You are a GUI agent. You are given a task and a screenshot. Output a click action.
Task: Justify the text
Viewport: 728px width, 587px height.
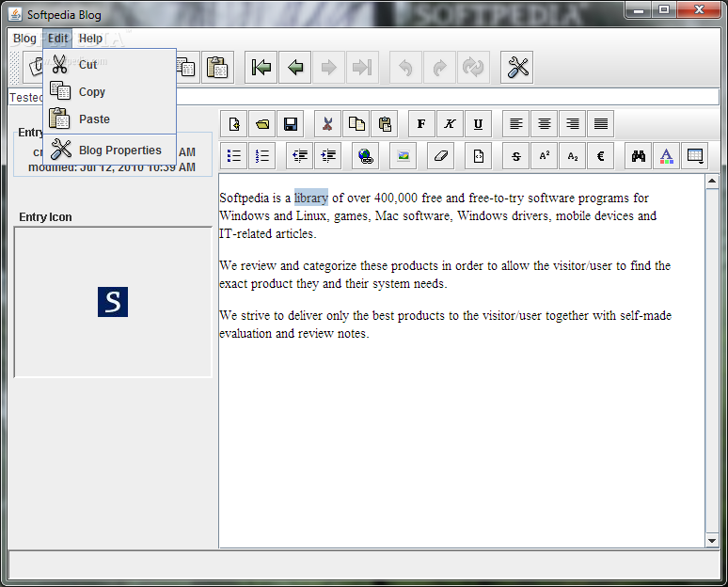[x=601, y=124]
